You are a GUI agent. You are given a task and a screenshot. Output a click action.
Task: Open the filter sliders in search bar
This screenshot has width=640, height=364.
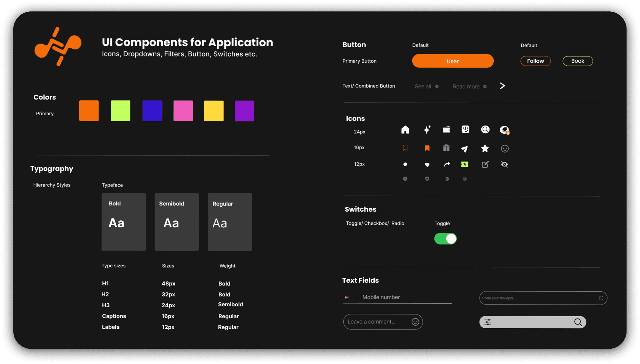pyautogui.click(x=488, y=322)
